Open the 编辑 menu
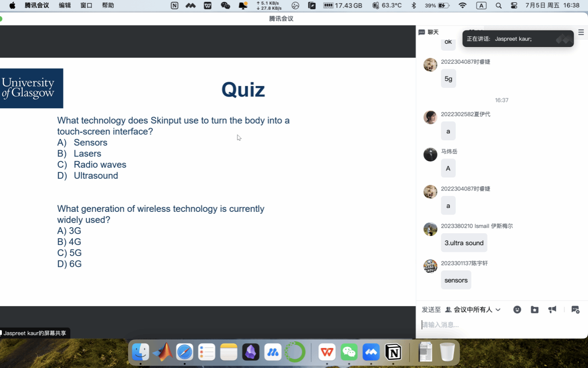The height and width of the screenshot is (368, 588). pos(65,6)
